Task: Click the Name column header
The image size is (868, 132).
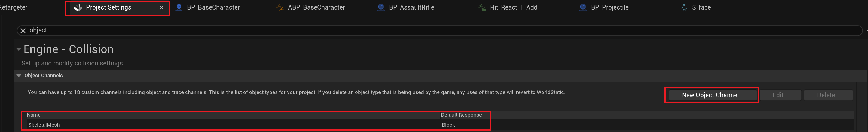Action: click(34, 115)
